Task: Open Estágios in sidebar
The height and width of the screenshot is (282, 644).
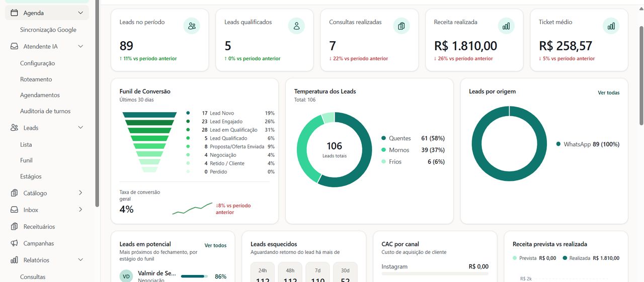Action: point(31,176)
